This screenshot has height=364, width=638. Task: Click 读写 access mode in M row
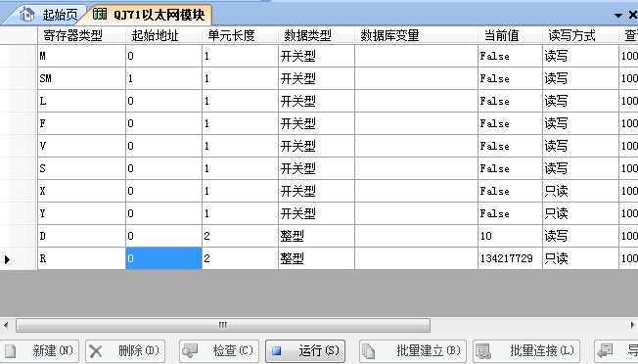[x=580, y=56]
